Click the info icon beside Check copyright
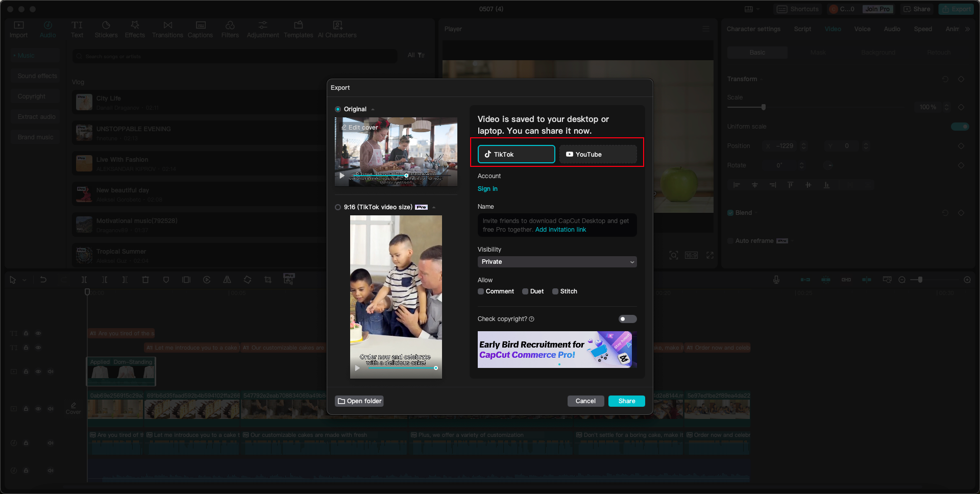Screen dimensions: 980x494 tap(532, 319)
